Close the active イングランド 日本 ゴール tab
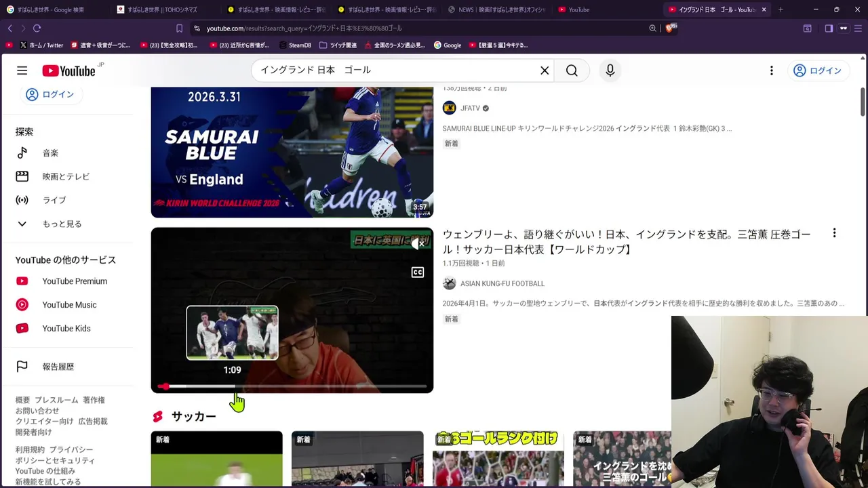868x488 pixels. pyautogui.click(x=764, y=9)
